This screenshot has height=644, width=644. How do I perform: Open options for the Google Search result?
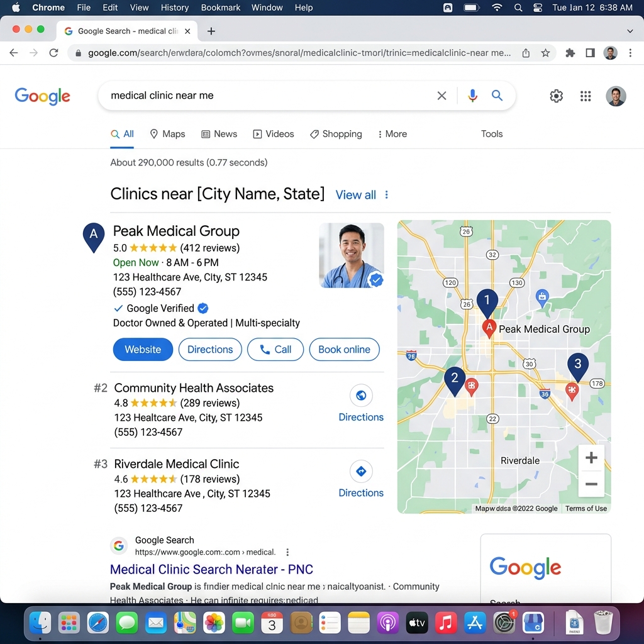(x=287, y=552)
